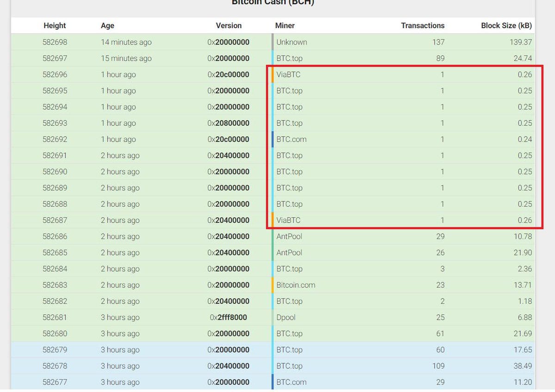Click the '14 minutes ago' age cell
555x392 pixels.
pyautogui.click(x=126, y=42)
